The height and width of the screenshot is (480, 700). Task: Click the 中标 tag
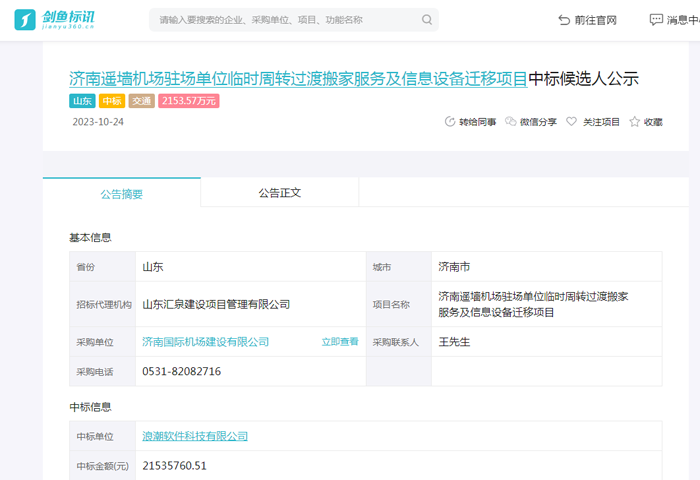click(111, 101)
